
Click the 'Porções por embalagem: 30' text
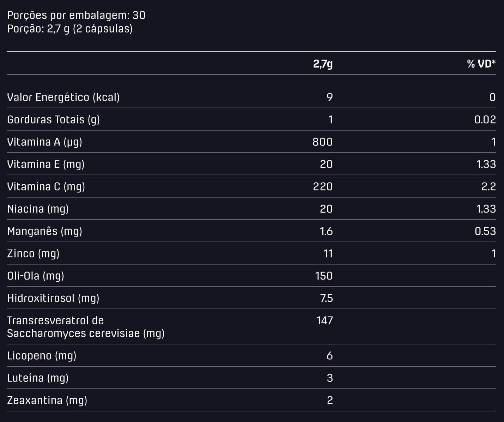click(76, 16)
